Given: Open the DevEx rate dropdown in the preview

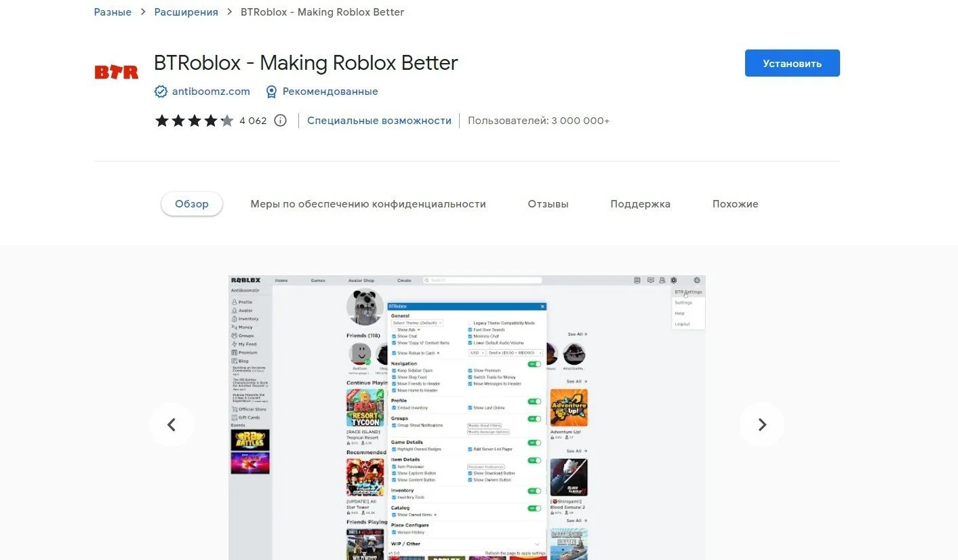Looking at the screenshot, I should [515, 353].
